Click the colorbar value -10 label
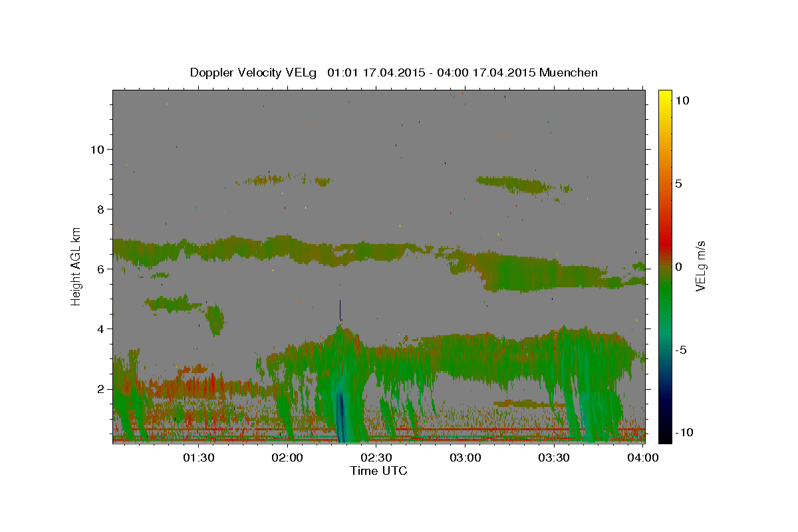The width and height of the screenshot is (798, 532). coord(683,432)
